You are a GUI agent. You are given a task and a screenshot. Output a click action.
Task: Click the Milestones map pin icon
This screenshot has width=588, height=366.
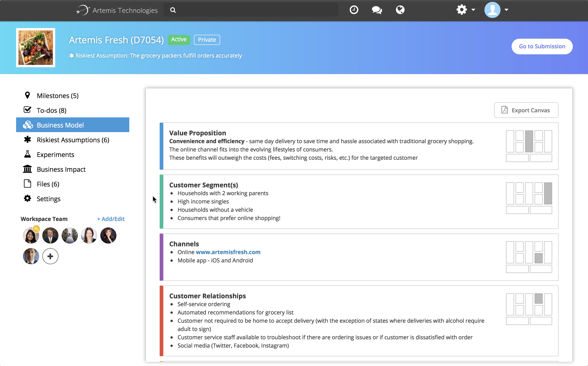pos(27,95)
